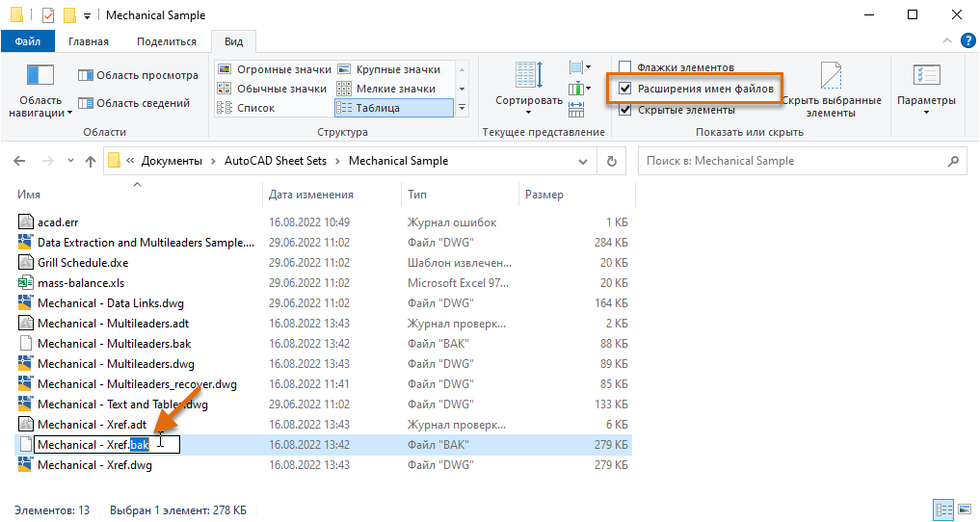
Task: Open recent locations dropdown arrow
Action: pyautogui.click(x=70, y=161)
